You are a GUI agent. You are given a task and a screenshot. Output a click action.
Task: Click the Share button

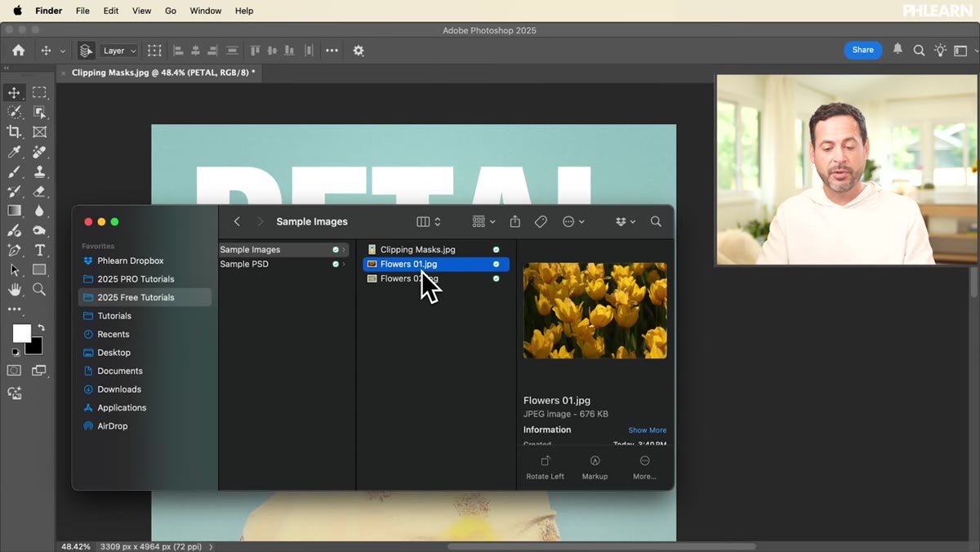pyautogui.click(x=862, y=50)
